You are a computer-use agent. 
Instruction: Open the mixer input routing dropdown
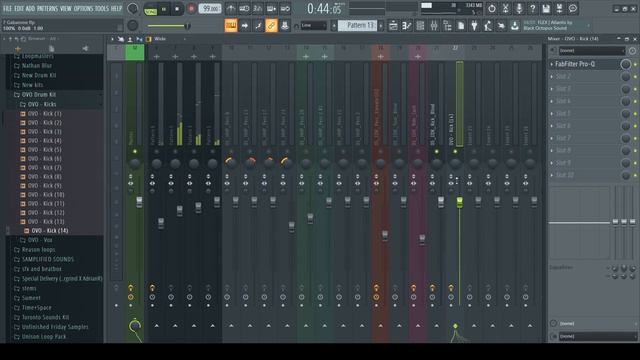[x=592, y=51]
